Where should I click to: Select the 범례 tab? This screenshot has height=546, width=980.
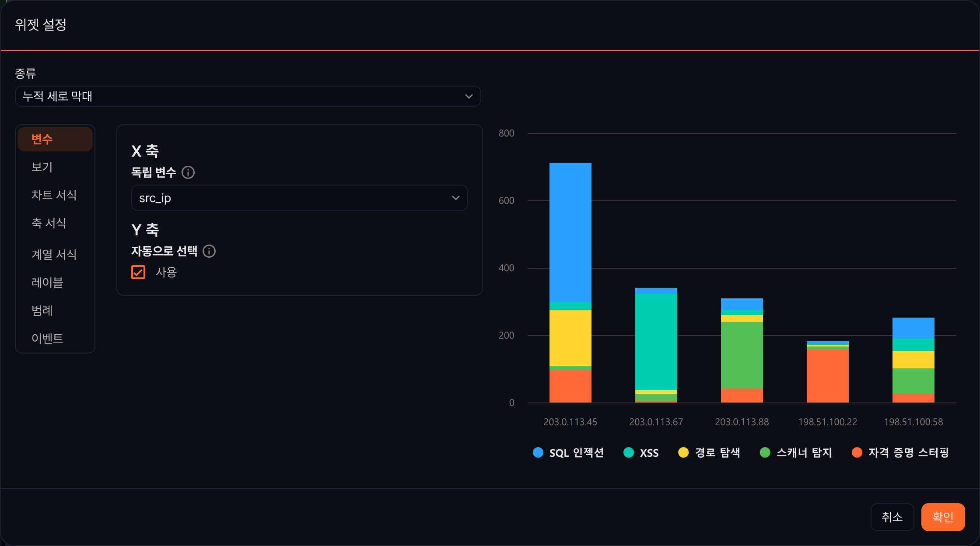tap(55, 311)
